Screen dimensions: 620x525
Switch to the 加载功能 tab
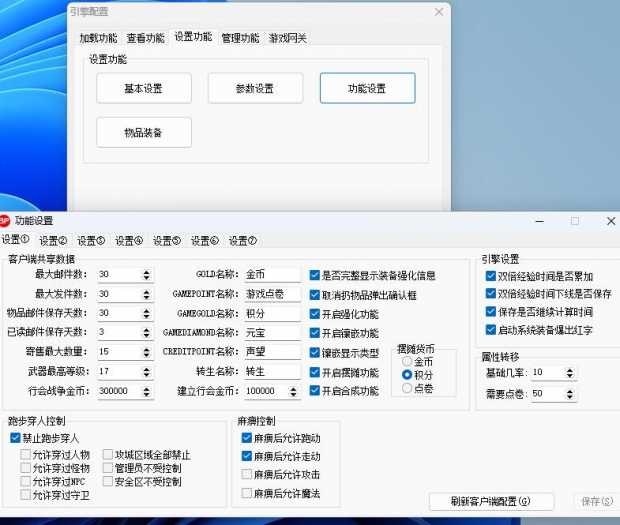(x=100, y=38)
